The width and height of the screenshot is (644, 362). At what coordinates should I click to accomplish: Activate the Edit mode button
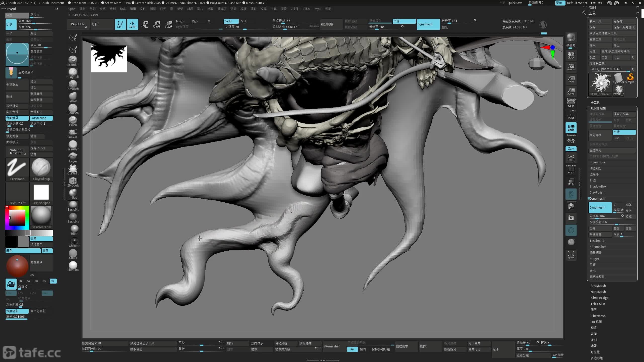pos(120,24)
